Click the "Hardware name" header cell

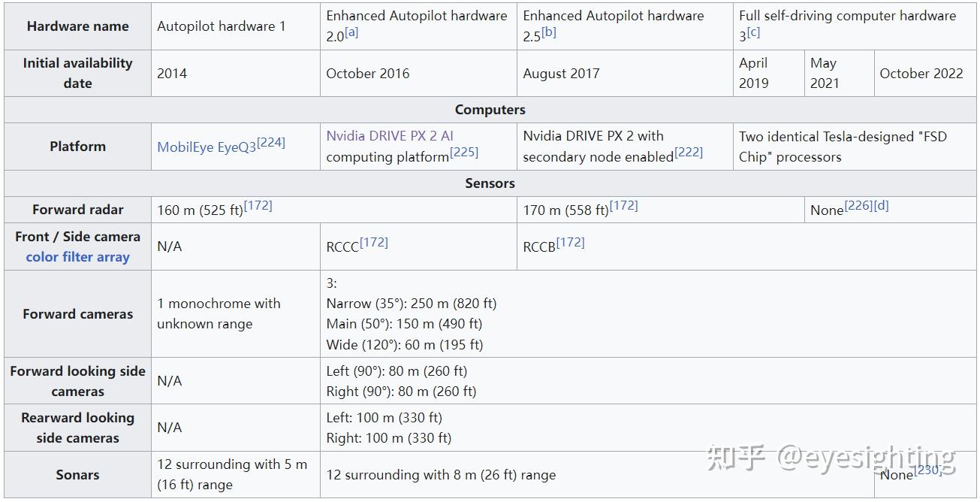[x=77, y=26]
